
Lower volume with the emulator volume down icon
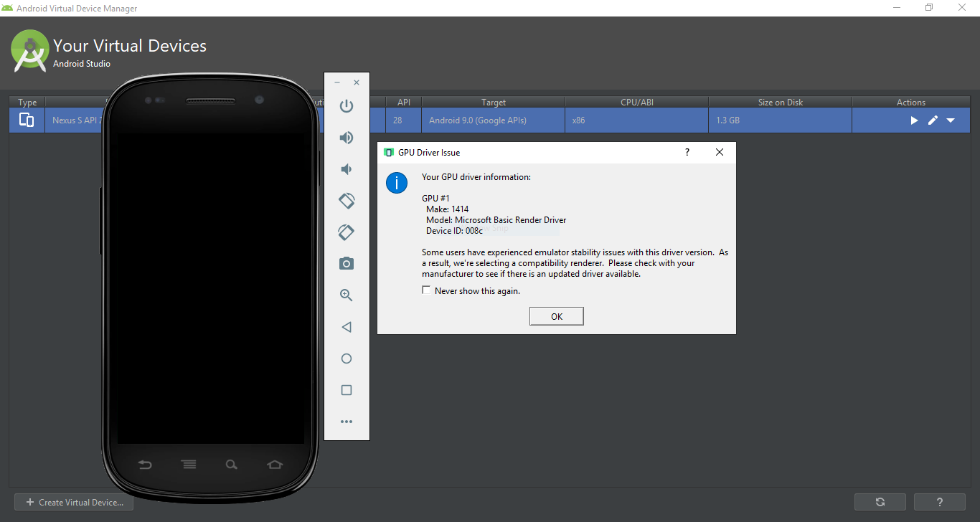coord(347,169)
